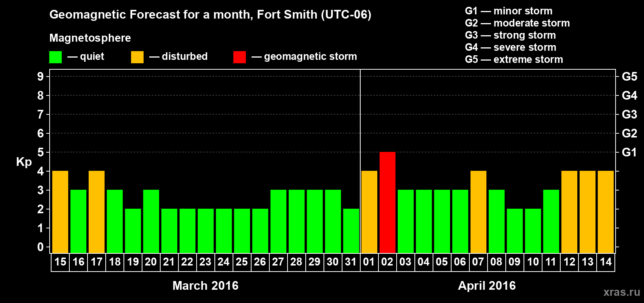Click the date label '07'
The width and height of the screenshot is (644, 303).
click(478, 262)
